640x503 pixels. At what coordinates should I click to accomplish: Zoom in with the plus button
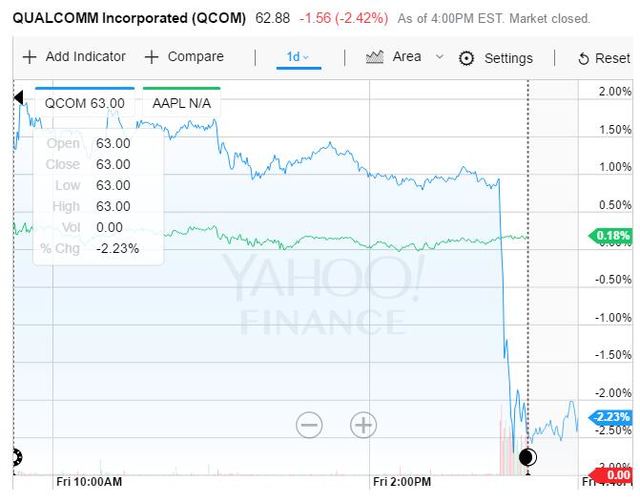(363, 425)
